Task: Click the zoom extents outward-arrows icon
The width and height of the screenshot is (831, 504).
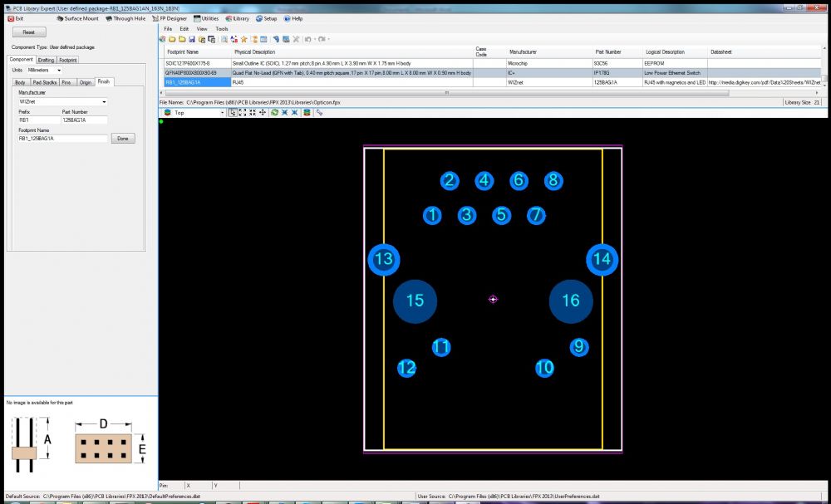Action: pos(242,113)
